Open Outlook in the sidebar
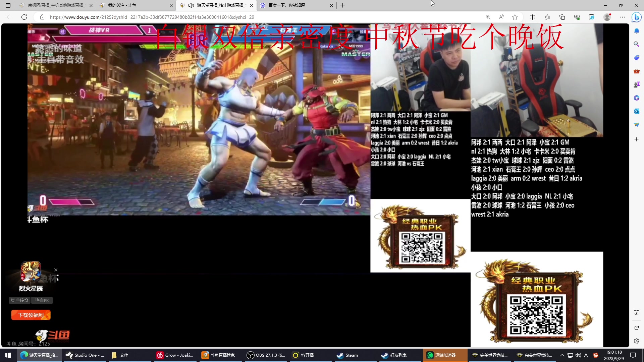This screenshot has height=362, width=644. [x=636, y=111]
